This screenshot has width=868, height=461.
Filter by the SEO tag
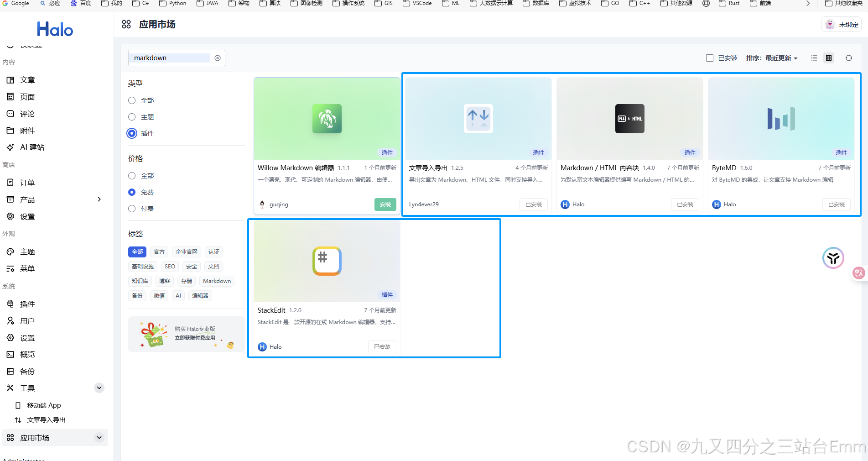click(170, 267)
